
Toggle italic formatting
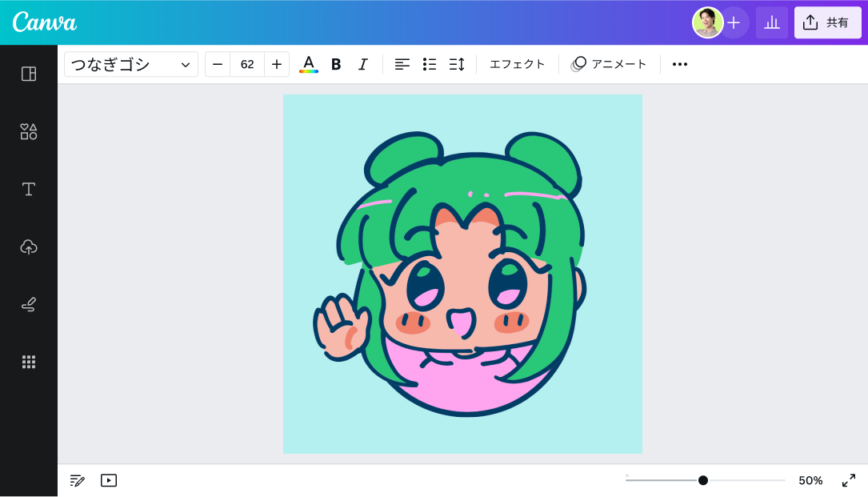click(363, 64)
